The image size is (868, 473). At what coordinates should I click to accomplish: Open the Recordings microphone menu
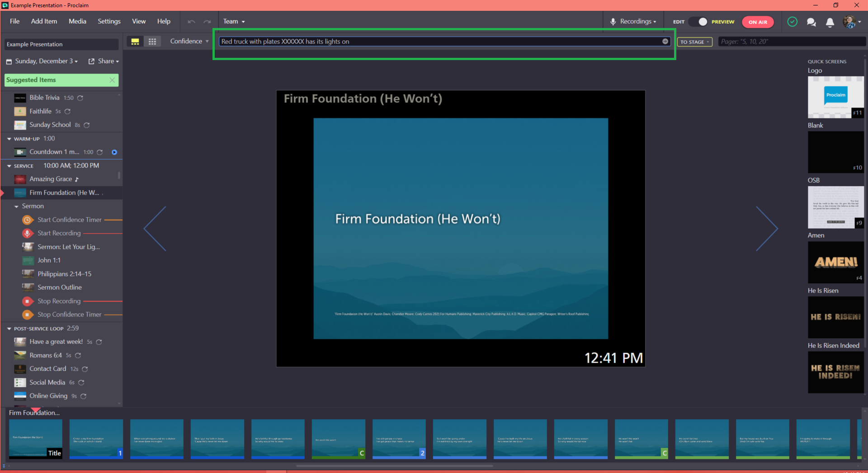coord(632,21)
